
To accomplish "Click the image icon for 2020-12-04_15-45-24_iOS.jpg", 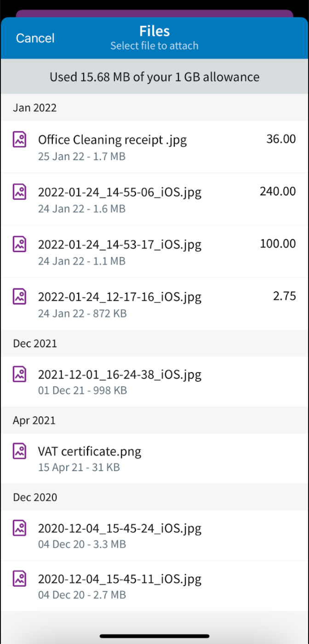I will click(x=19, y=527).
